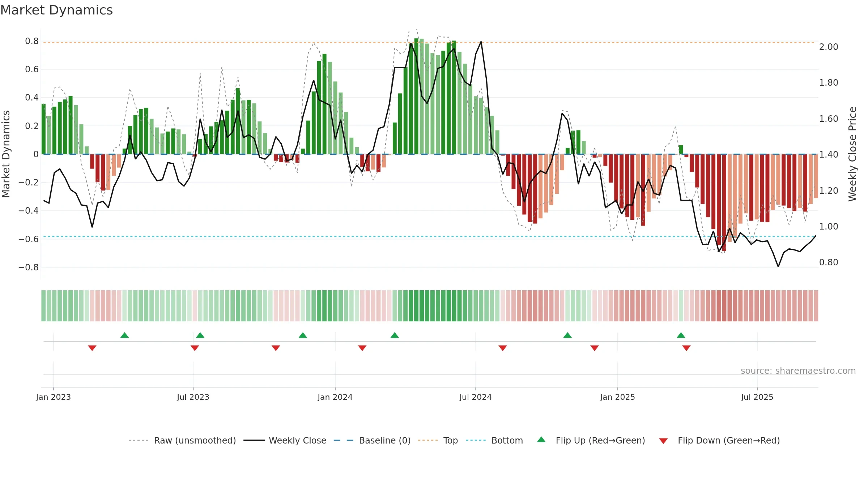Click the Jul 2024 date label
The width and height of the screenshot is (868, 488).
(476, 397)
